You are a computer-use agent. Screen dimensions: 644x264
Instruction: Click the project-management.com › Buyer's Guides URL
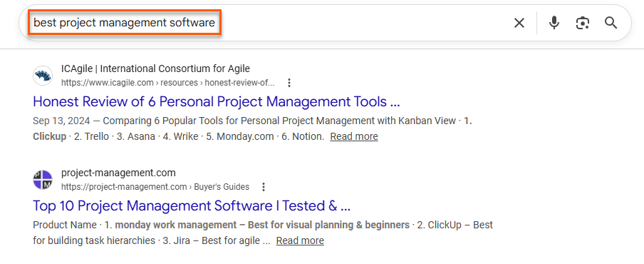pyautogui.click(x=155, y=187)
